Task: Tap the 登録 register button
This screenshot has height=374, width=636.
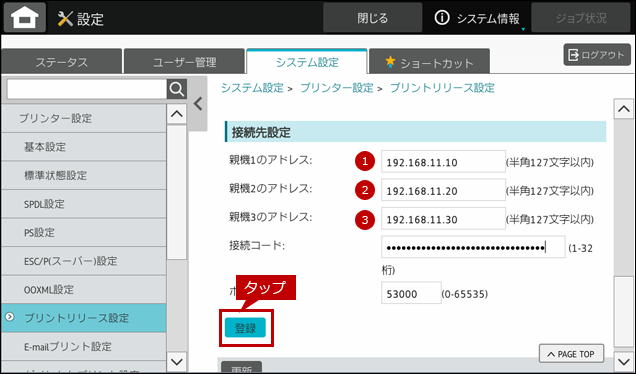Action: click(245, 328)
